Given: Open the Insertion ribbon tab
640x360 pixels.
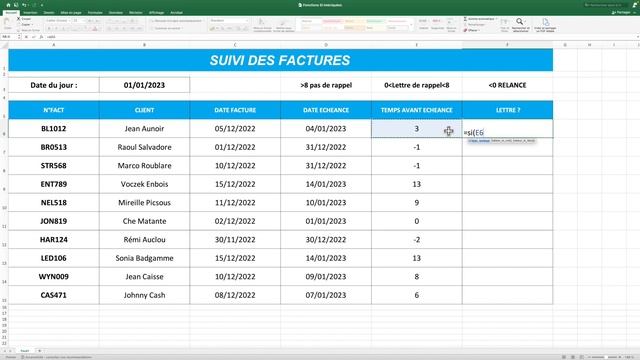Looking at the screenshot, I should (30, 13).
